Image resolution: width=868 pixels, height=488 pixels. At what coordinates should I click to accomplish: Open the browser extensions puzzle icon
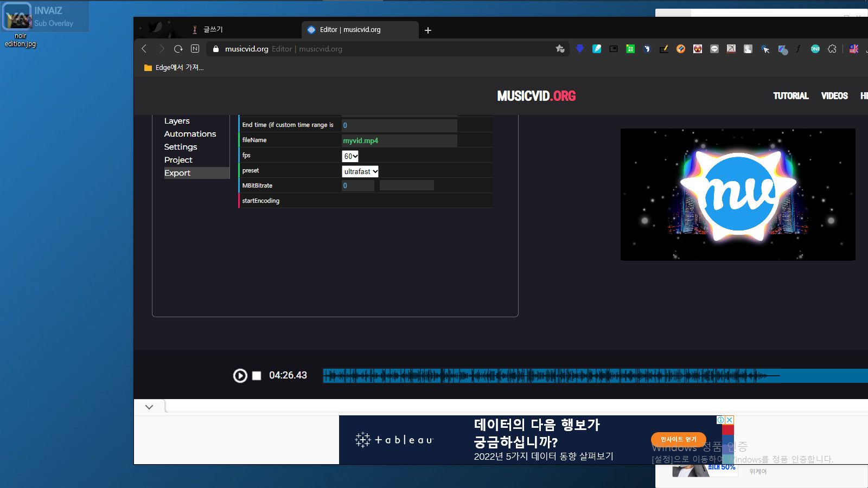click(x=832, y=49)
